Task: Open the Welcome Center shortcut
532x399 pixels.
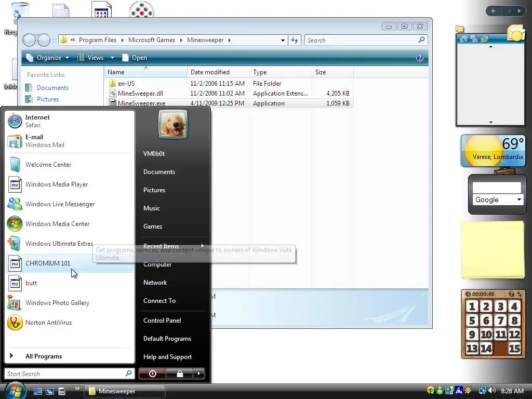Action: pos(70,165)
